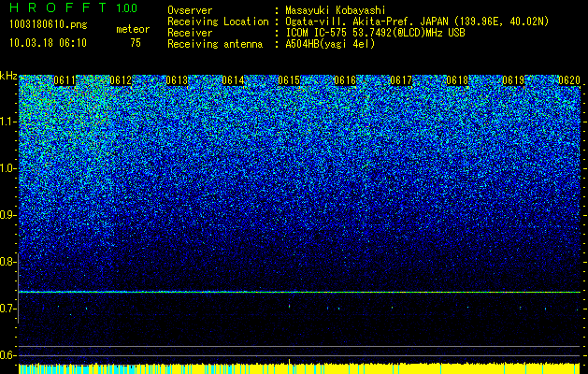Click the meteor count value 75
The image size is (588, 374).
point(136,43)
